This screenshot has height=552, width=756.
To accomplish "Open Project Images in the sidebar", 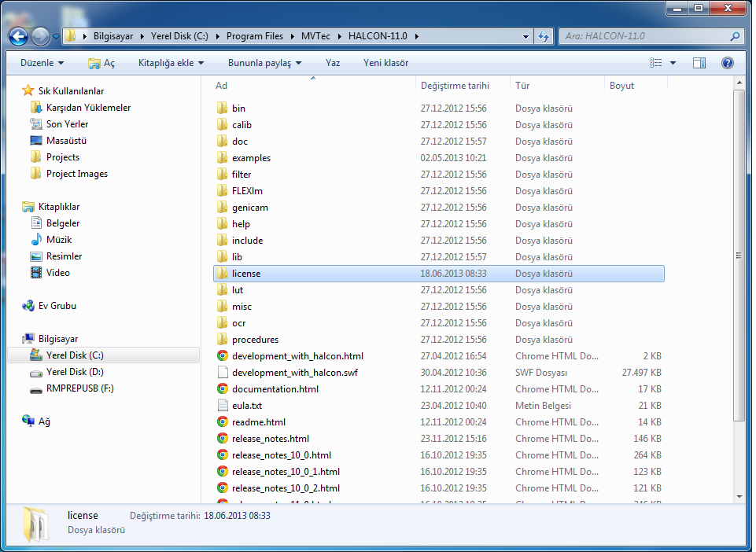I will pos(76,174).
